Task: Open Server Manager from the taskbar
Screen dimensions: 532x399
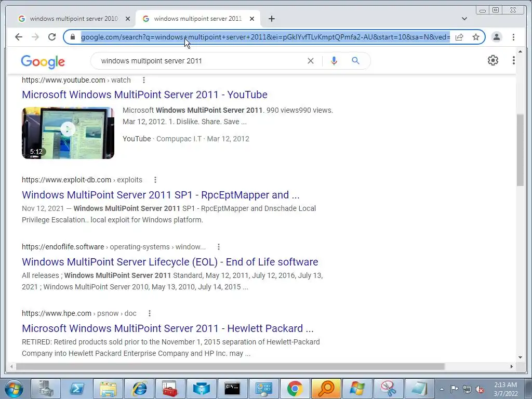Action: (46, 389)
